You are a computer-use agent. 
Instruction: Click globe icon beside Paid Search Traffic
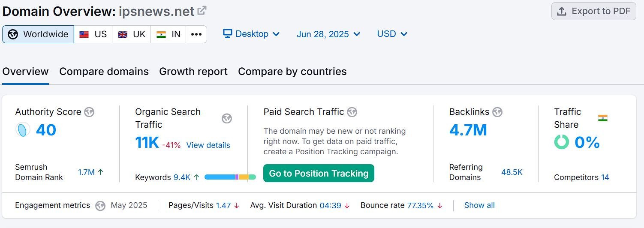(x=352, y=112)
